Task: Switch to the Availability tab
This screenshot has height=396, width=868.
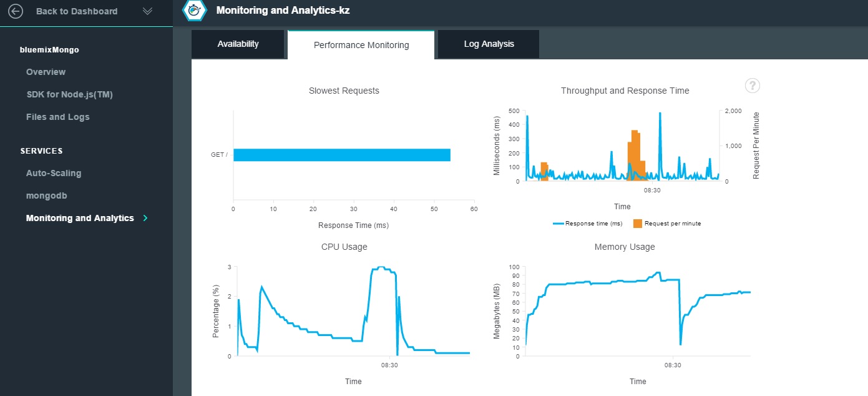Action: 238,44
